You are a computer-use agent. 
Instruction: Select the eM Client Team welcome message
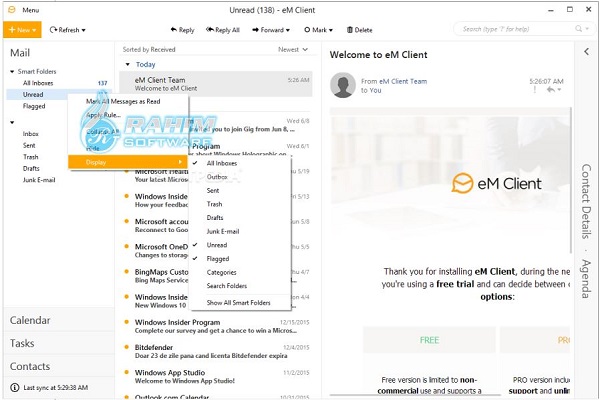click(216, 84)
